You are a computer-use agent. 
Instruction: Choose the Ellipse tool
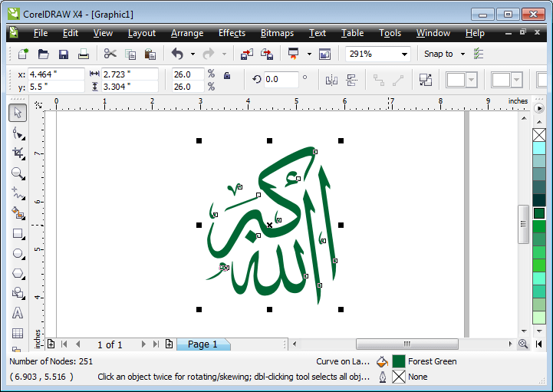18,253
